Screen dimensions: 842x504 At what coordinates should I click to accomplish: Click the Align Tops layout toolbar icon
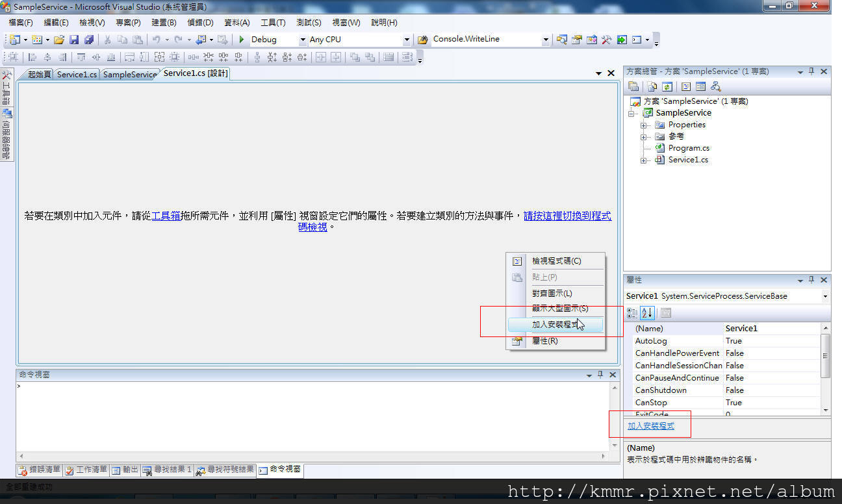[x=81, y=57]
